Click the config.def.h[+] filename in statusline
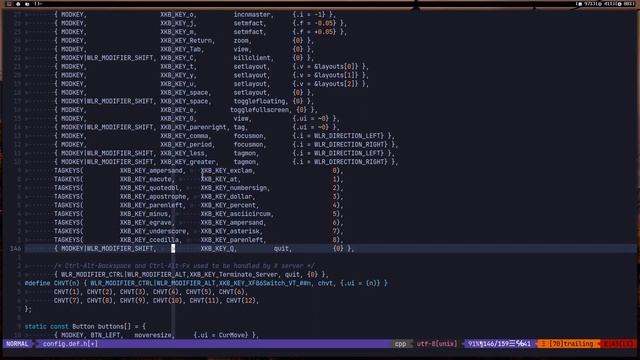Screen dimensions: 640x360 [70, 344]
